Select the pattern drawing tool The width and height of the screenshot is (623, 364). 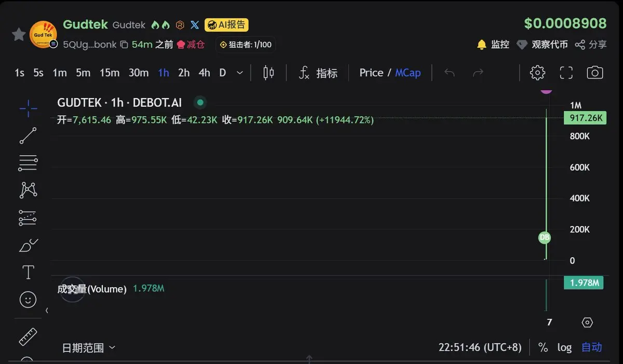tap(28, 190)
